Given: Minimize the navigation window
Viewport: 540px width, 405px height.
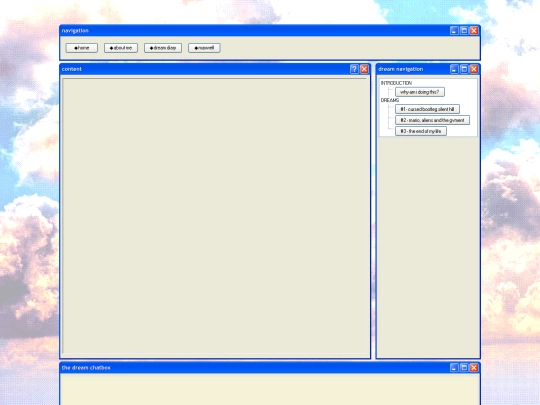Looking at the screenshot, I should (x=454, y=31).
